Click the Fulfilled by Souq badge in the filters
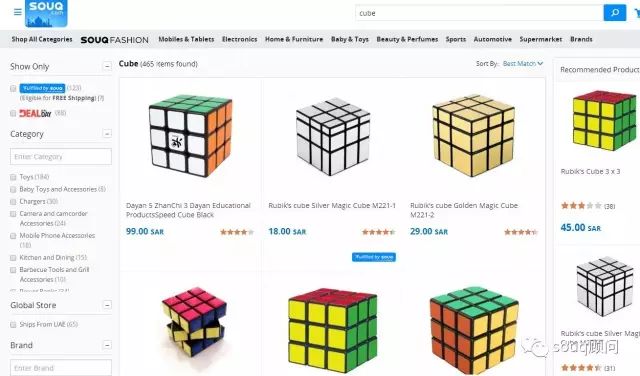Viewport: 640px width, 376px height. [42, 88]
